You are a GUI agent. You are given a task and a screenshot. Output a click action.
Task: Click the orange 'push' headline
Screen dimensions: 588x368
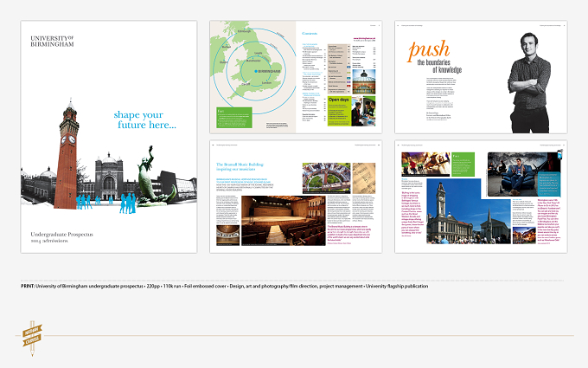pyautogui.click(x=429, y=49)
